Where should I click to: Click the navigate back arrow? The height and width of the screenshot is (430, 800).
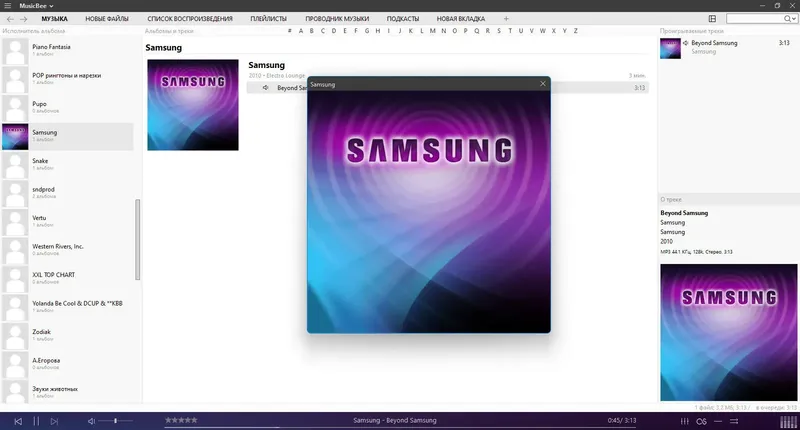pos(10,19)
